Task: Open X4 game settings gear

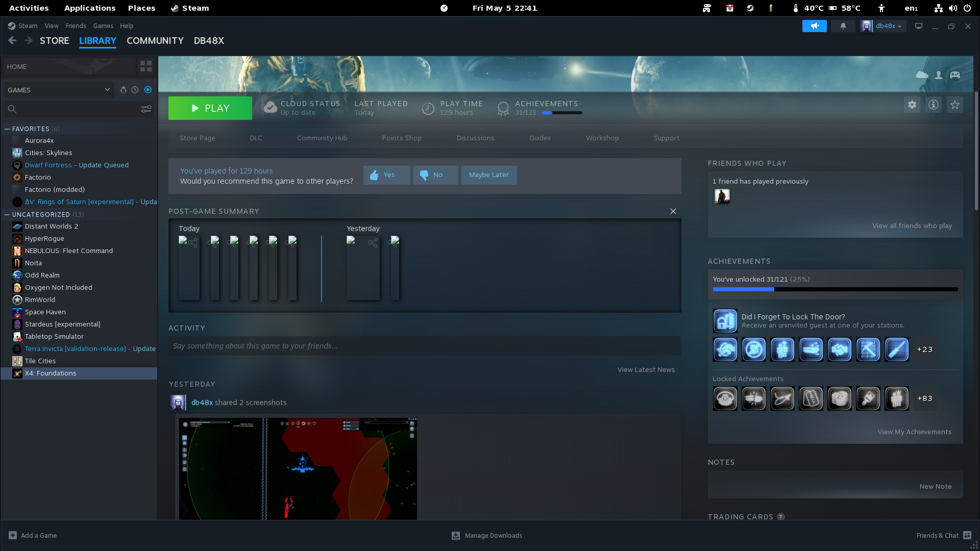Action: pyautogui.click(x=912, y=105)
